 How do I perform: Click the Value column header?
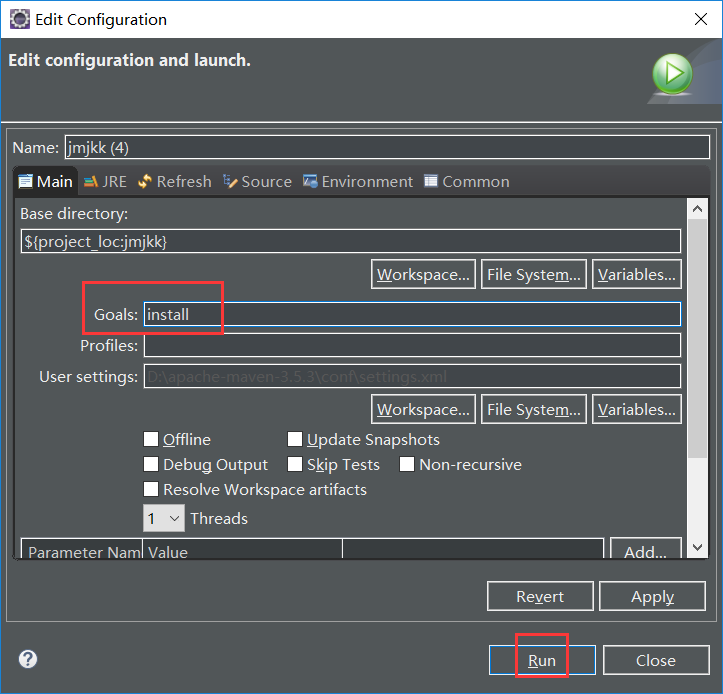tap(243, 549)
